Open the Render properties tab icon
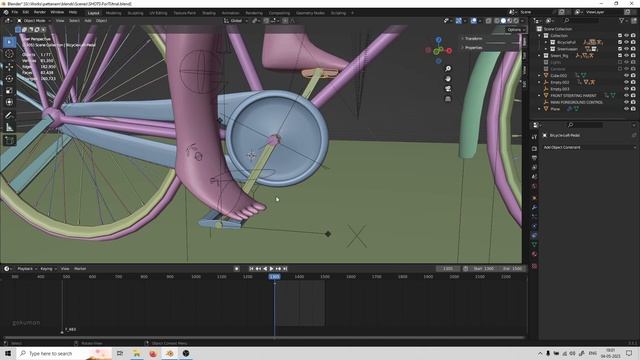 click(x=534, y=149)
